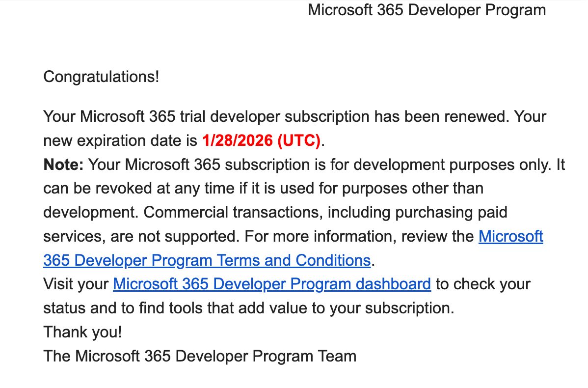Click the "Visit your" text before dashboard link
This screenshot has height=388, width=588.
click(x=76, y=284)
